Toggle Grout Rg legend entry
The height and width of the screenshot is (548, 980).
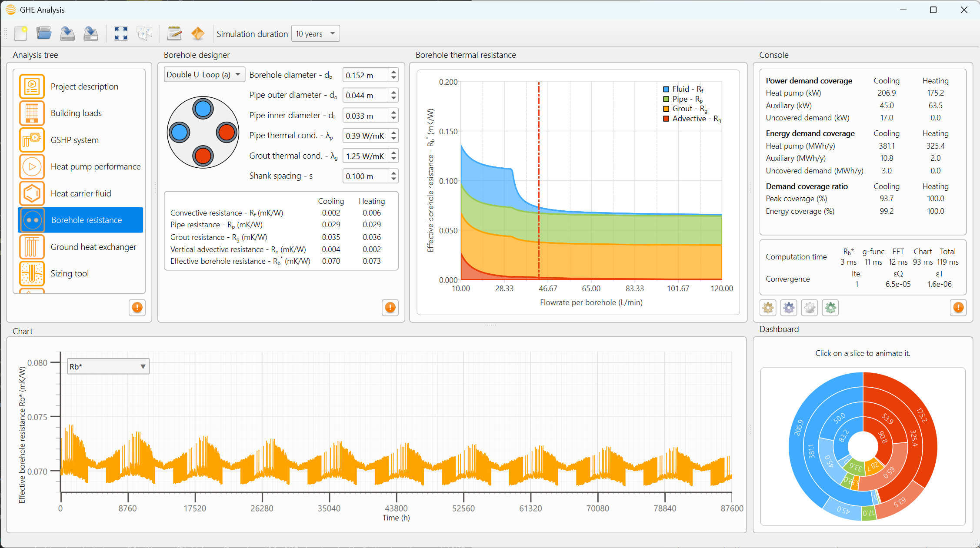685,109
